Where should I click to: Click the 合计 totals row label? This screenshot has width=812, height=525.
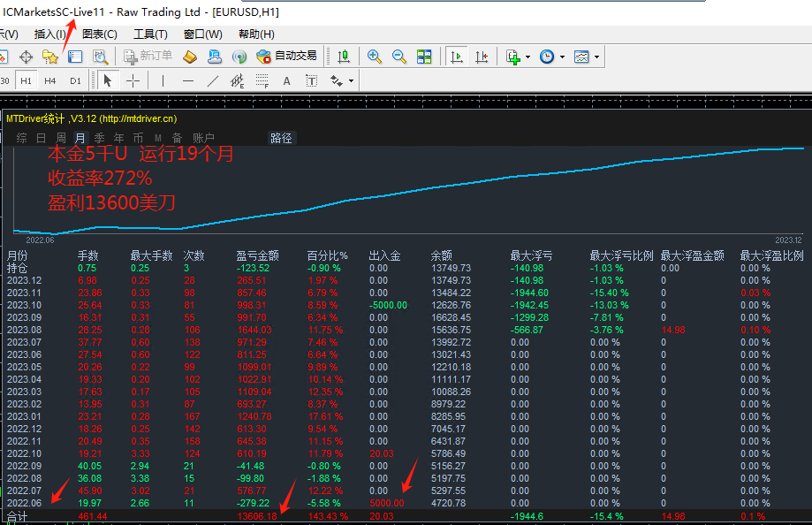[17, 516]
